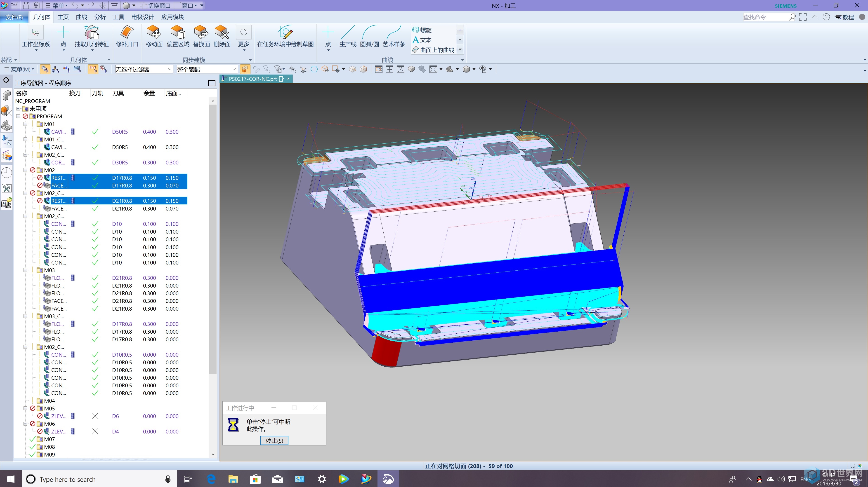Image resolution: width=868 pixels, height=487 pixels.
Task: Open Microsoft Edge from the taskbar
Action: [211, 479]
